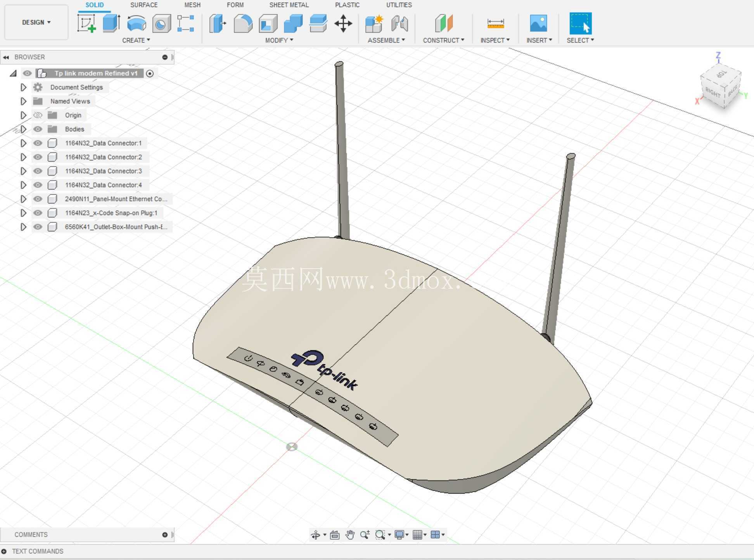Click the ViewCube RIGHT face
The width and height of the screenshot is (754, 560).
point(712,92)
